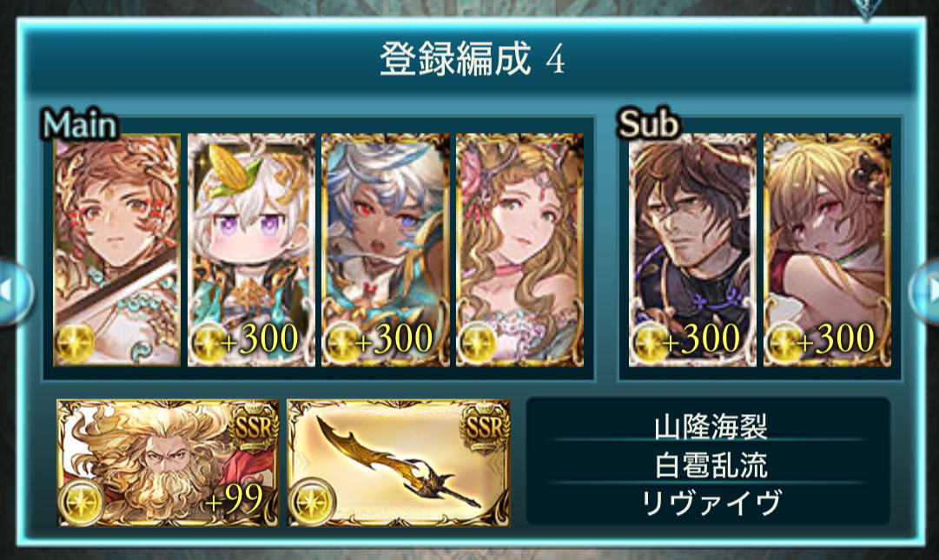Image resolution: width=939 pixels, height=560 pixels.
Task: Open the bearded SSR summon card
Action: tap(168, 463)
